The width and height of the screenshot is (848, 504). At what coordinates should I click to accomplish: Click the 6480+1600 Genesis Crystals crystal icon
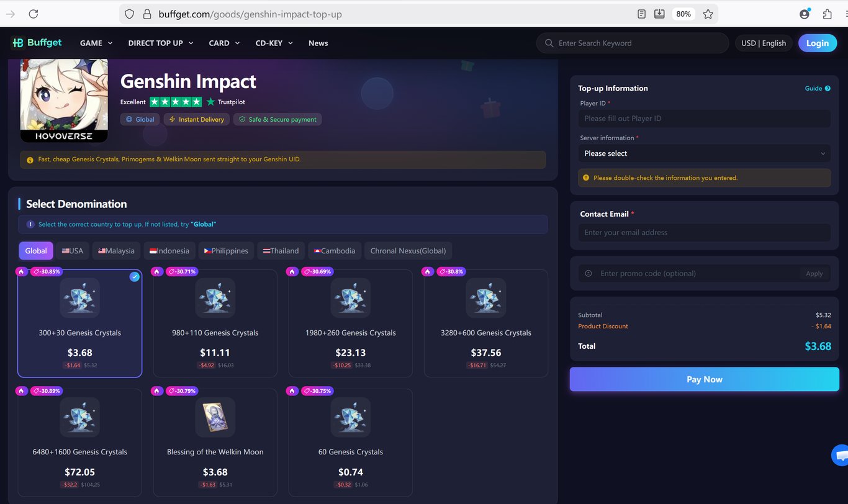pyautogui.click(x=80, y=417)
